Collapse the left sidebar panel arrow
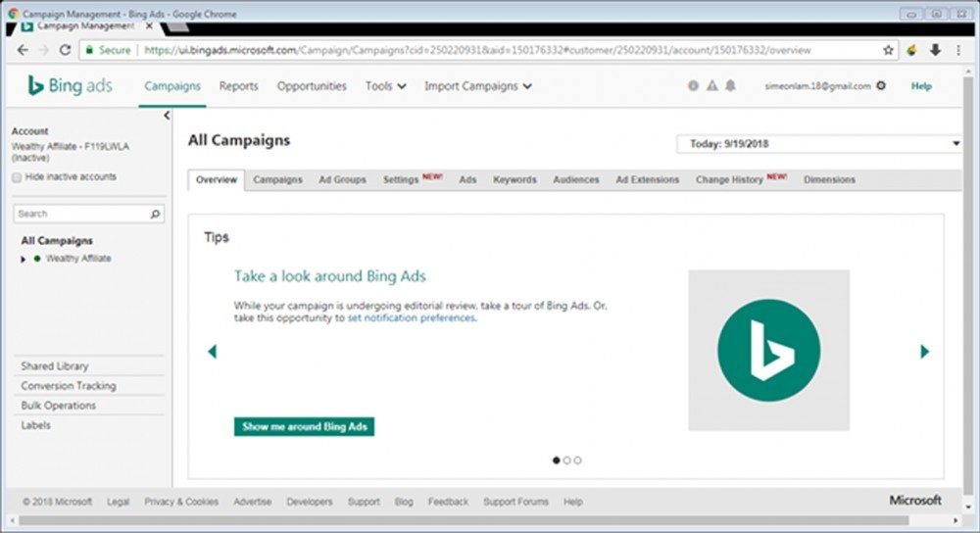This screenshot has height=533, width=980. point(167,116)
